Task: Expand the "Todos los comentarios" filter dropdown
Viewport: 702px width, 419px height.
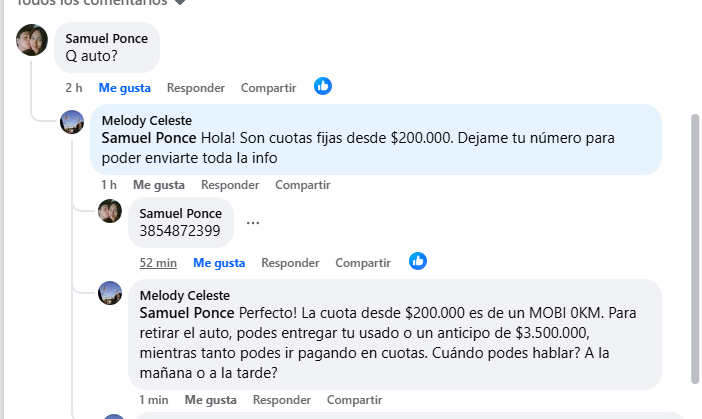Action: pyautogui.click(x=180, y=3)
